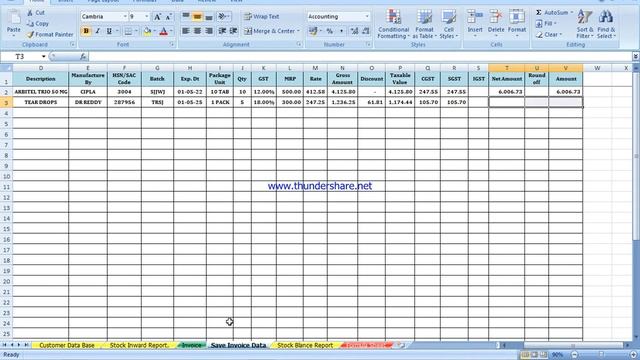Select row 3 header
Image resolution: width=640 pixels, height=360 pixels.
6,102
